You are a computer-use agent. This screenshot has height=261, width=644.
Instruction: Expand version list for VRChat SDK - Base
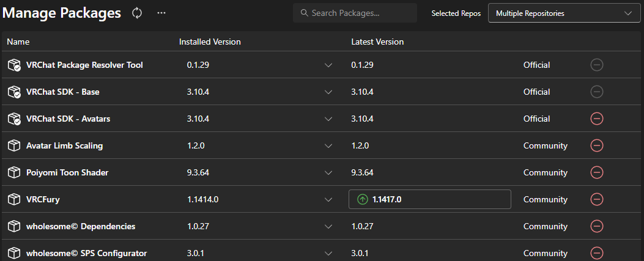pyautogui.click(x=328, y=92)
